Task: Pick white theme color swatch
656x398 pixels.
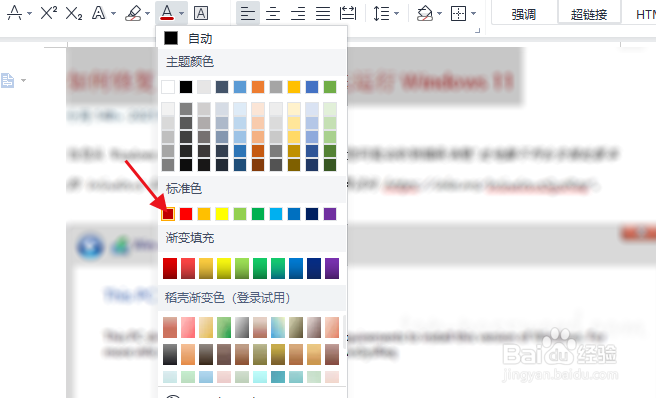Action: (x=168, y=87)
